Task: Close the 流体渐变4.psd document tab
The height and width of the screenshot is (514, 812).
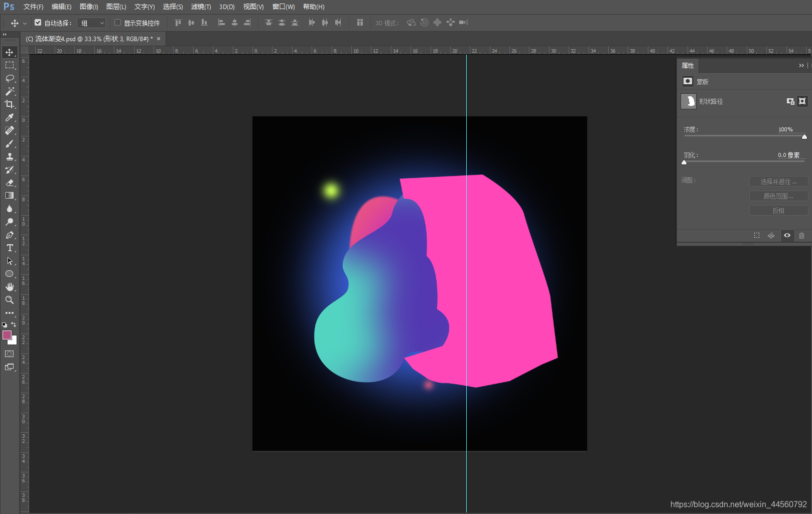Action: pos(159,39)
